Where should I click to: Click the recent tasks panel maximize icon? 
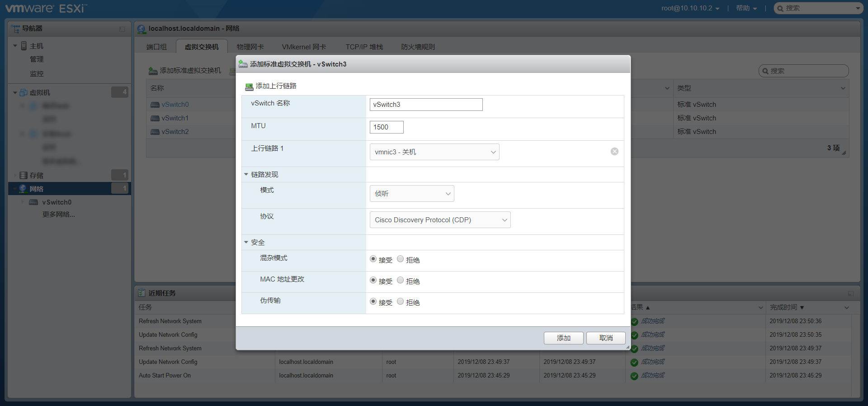coord(851,293)
